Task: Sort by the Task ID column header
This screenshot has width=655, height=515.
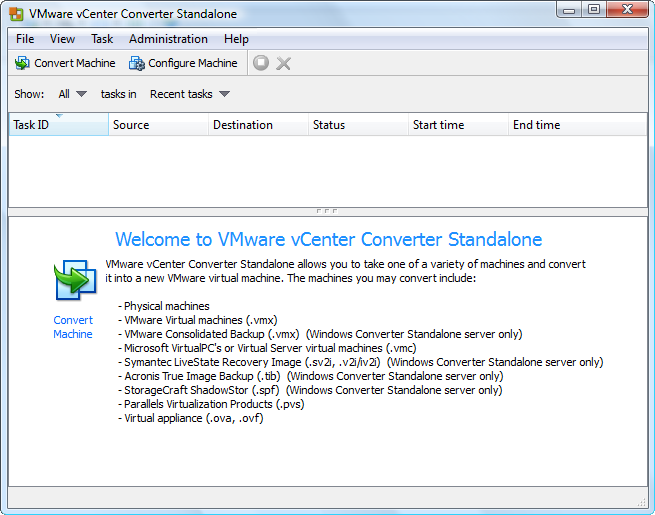Action: (x=58, y=124)
